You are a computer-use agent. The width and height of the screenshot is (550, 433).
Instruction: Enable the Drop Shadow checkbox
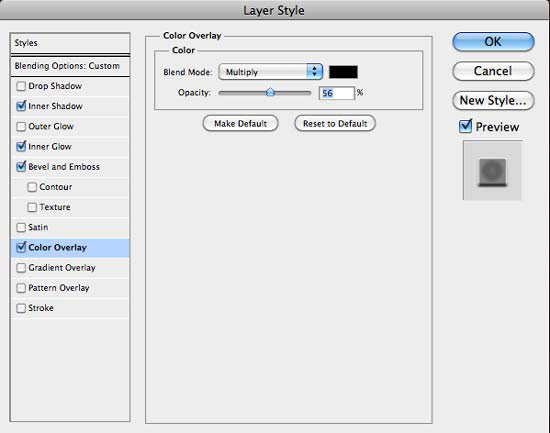(x=21, y=86)
